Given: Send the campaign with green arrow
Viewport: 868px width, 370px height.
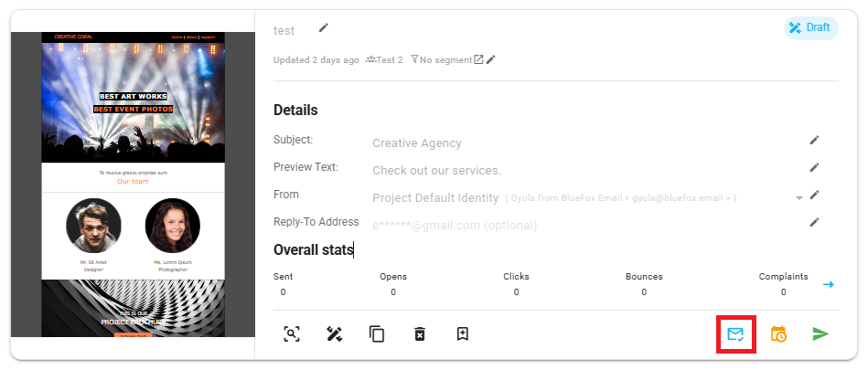Looking at the screenshot, I should pos(820,334).
